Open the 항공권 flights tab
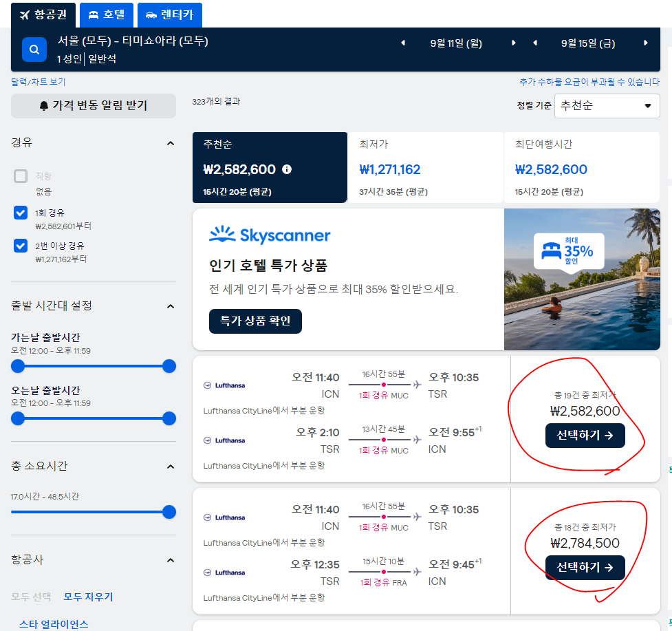The image size is (672, 631). (43, 15)
